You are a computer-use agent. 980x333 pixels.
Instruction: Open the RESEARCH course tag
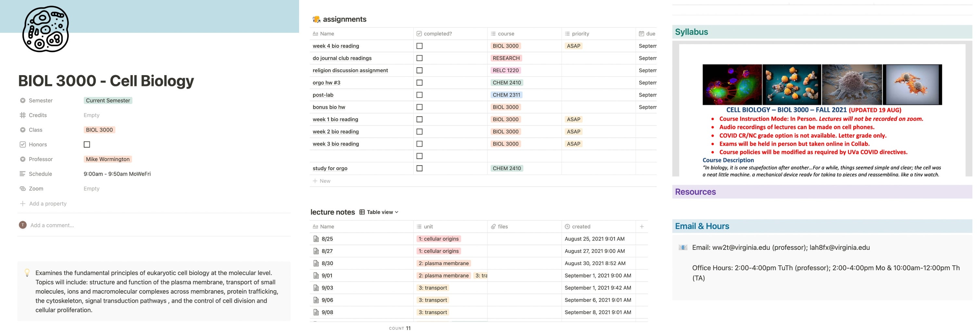(x=506, y=58)
